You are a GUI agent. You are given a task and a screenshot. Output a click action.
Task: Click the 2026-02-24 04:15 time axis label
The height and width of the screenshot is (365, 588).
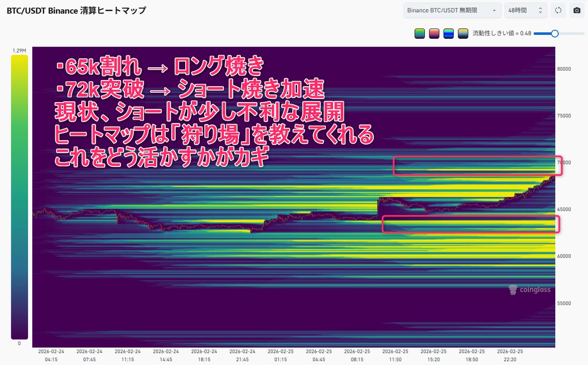(51, 355)
